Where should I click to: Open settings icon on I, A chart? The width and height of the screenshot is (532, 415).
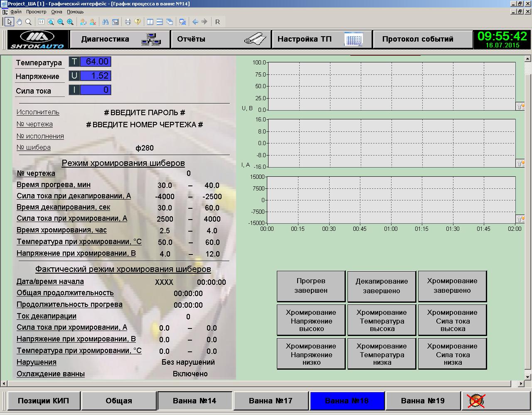(x=520, y=163)
